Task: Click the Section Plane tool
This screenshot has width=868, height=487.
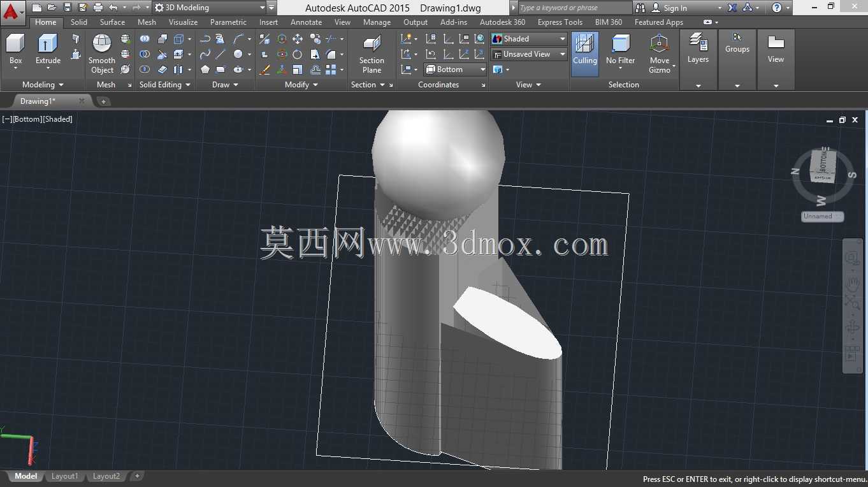Action: coord(372,54)
